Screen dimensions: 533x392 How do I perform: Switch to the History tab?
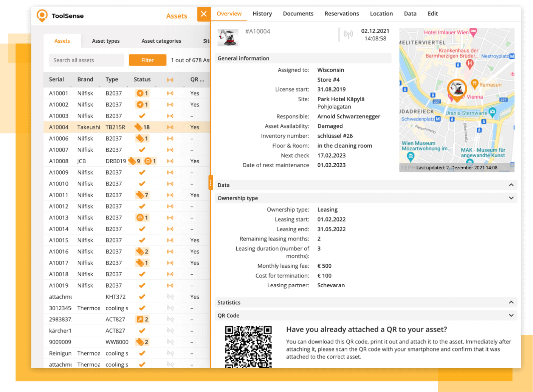(x=262, y=14)
